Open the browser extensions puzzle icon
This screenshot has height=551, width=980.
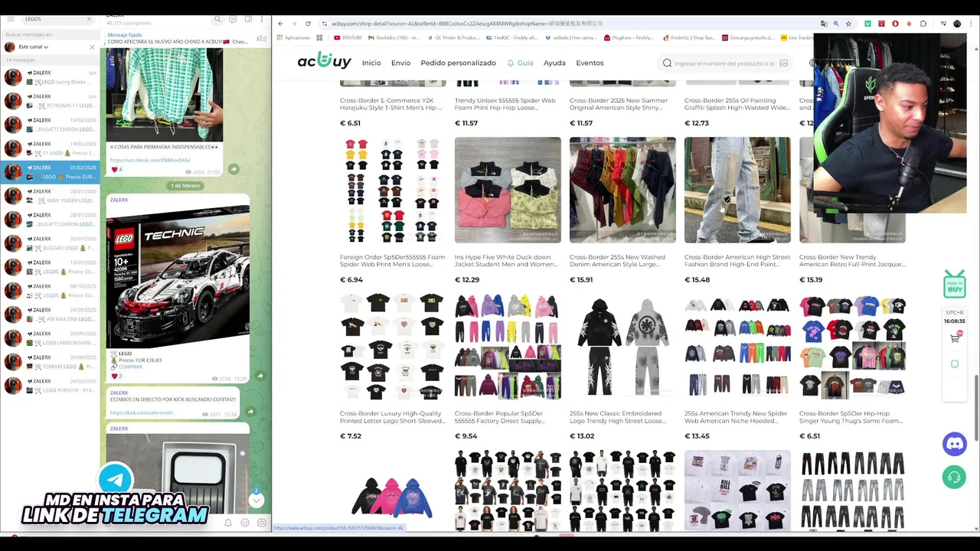tap(923, 24)
